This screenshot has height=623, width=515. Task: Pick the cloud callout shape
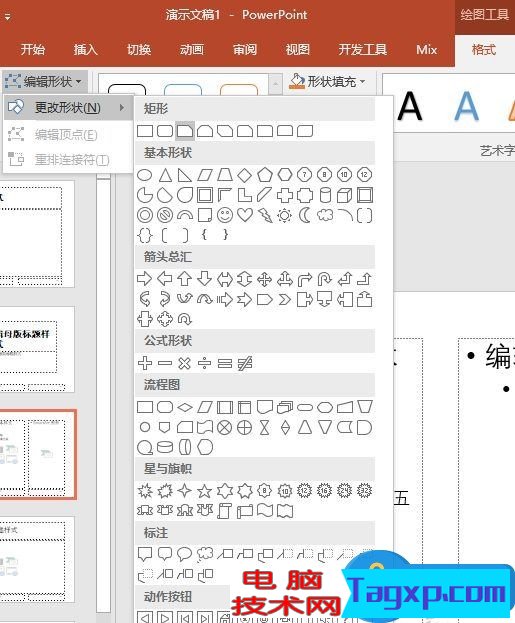[x=205, y=554]
